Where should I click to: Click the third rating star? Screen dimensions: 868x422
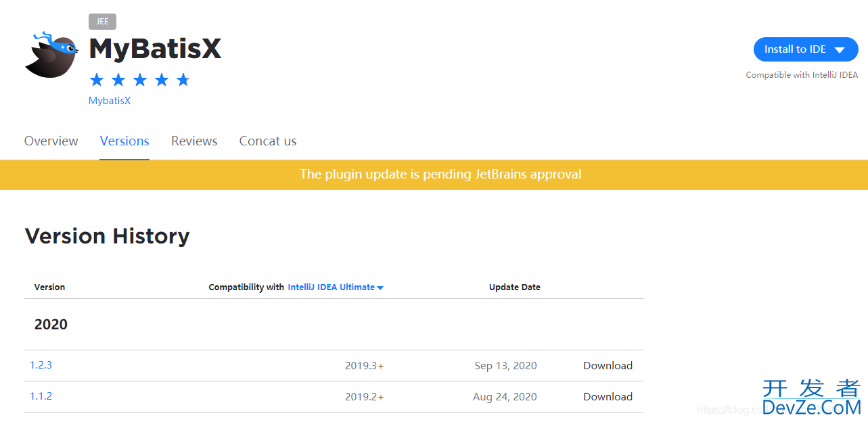(140, 80)
